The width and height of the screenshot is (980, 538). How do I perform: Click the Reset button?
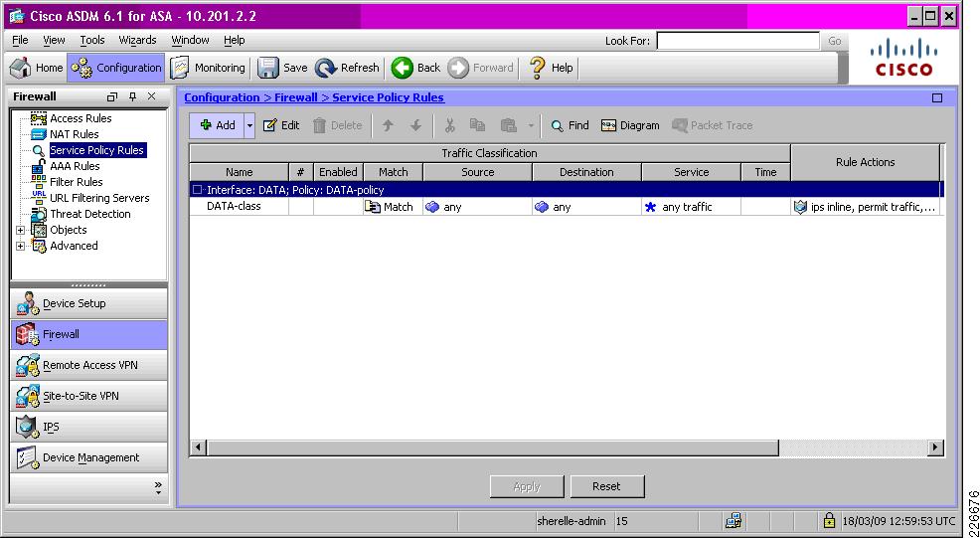coord(606,486)
